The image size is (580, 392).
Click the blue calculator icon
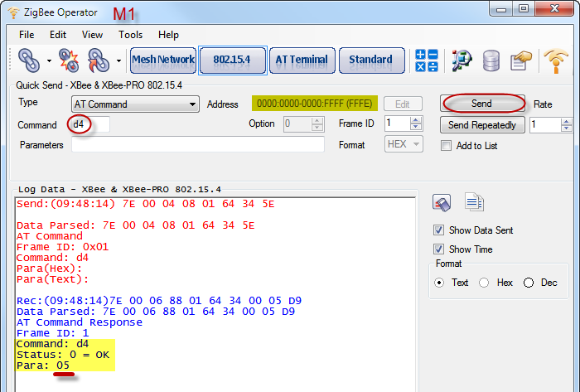click(427, 60)
